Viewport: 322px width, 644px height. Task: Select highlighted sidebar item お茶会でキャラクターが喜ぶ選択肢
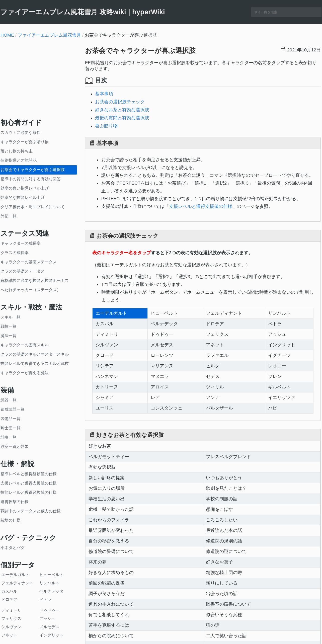tap(38, 170)
